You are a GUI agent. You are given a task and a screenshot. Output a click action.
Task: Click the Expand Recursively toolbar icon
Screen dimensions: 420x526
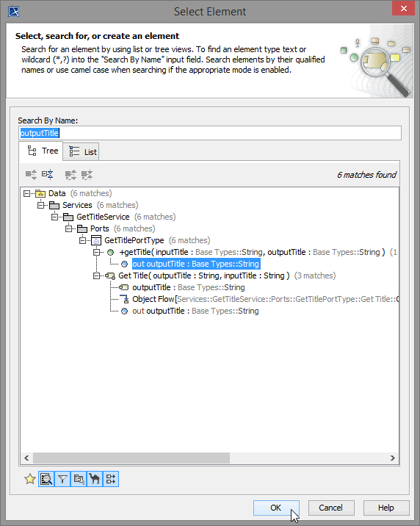click(x=70, y=174)
